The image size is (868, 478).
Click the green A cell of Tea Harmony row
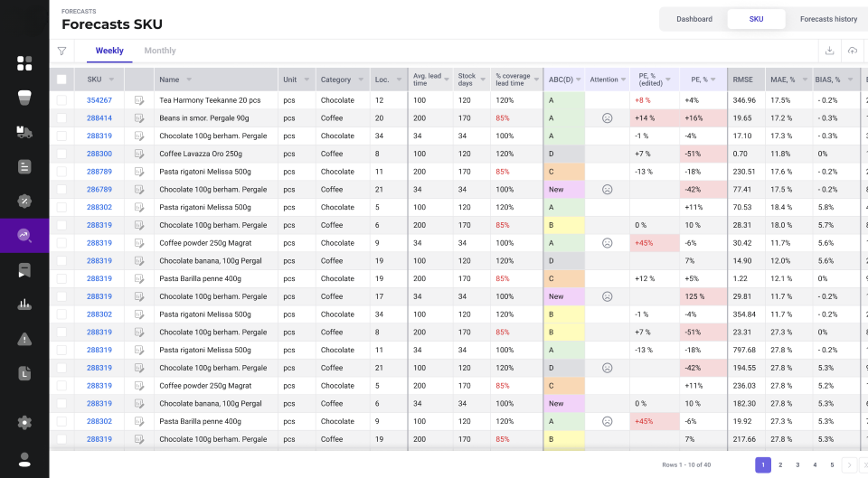pyautogui.click(x=564, y=100)
